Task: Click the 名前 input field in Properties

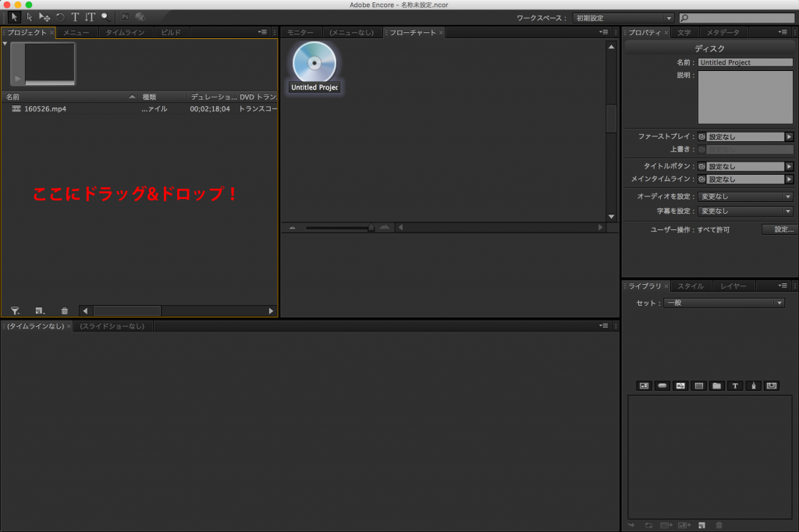Action: 745,62
